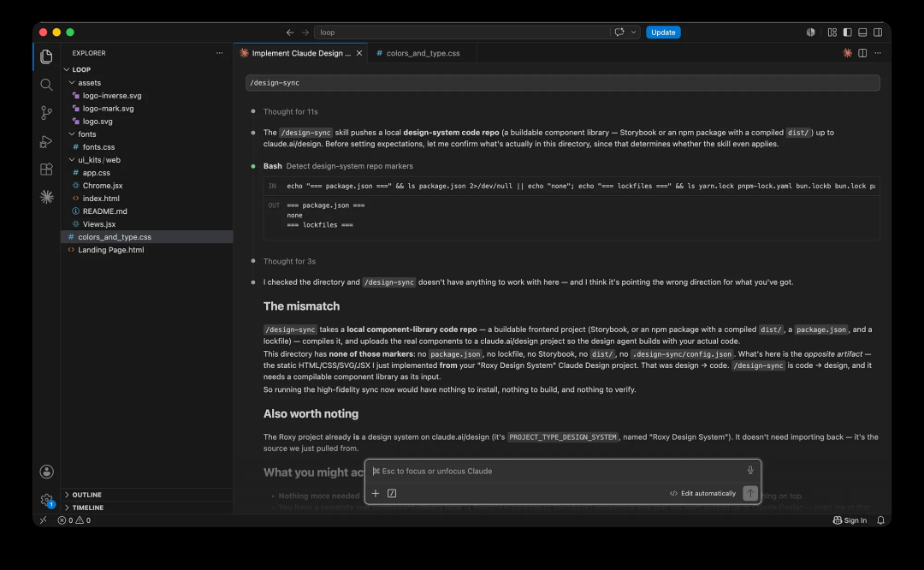The image size is (924, 570).
Task: Open the Search view in activity bar
Action: (x=46, y=85)
